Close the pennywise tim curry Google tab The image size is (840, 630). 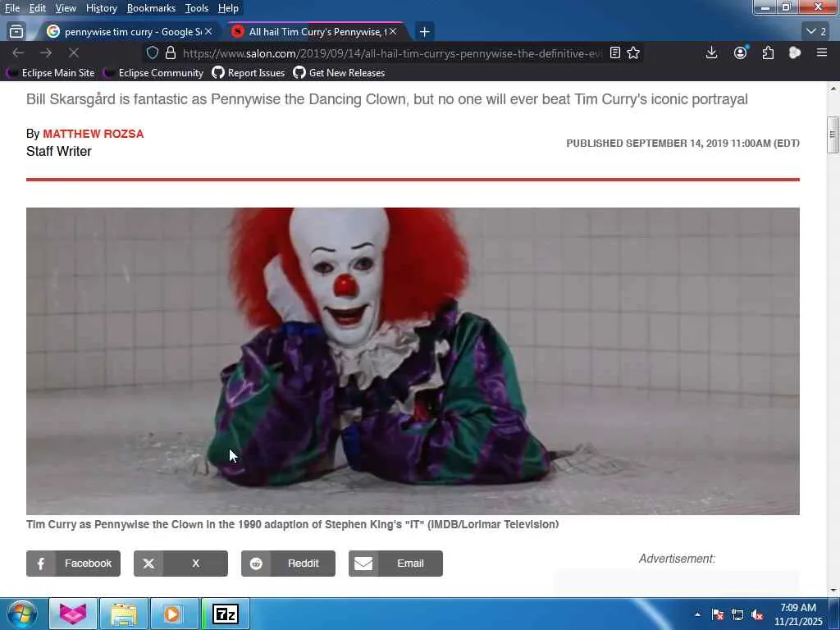pyautogui.click(x=208, y=32)
